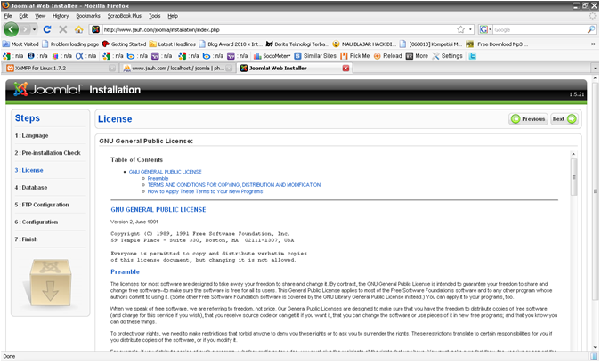Click the Next button in the installer
This screenshot has height=364, width=601.
(x=564, y=119)
